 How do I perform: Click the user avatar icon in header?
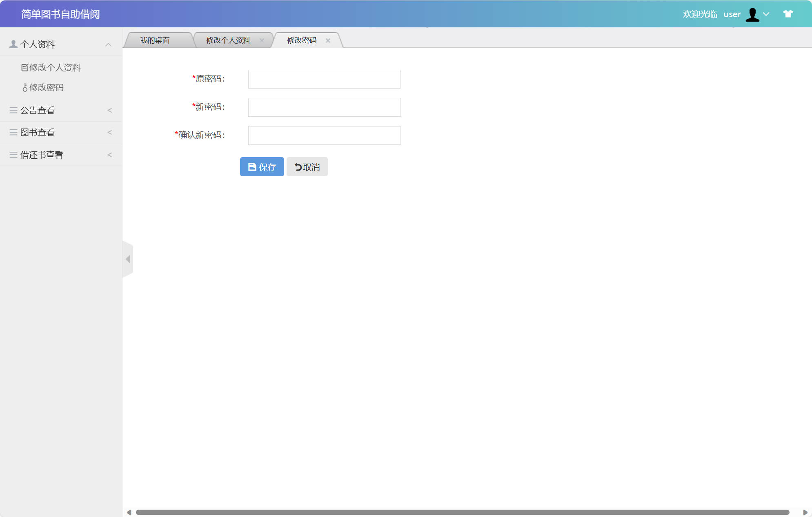click(x=752, y=15)
